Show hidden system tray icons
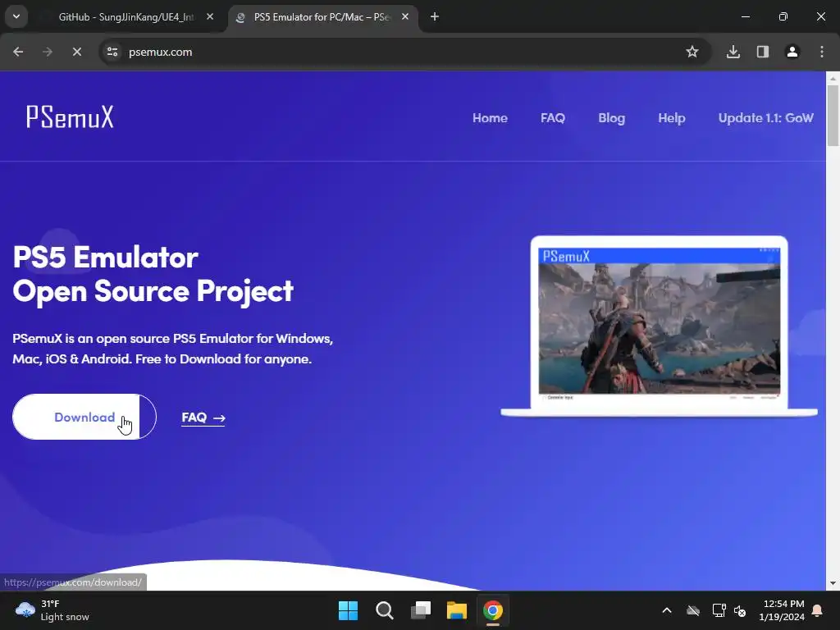 (x=667, y=610)
